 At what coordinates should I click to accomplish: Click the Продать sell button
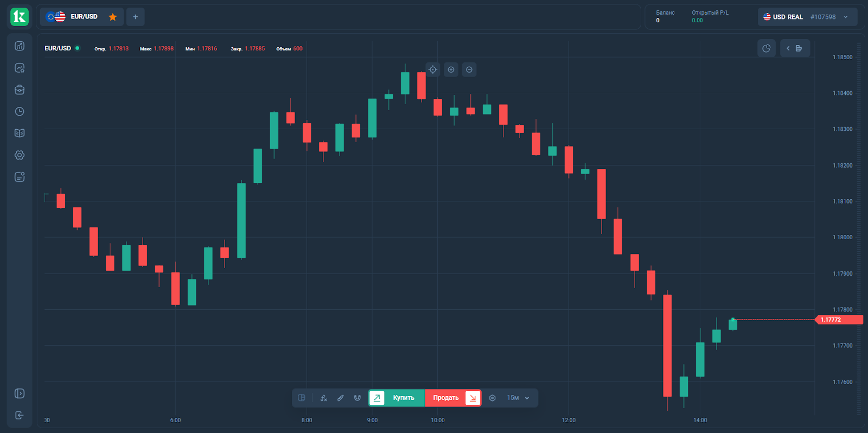click(x=452, y=398)
